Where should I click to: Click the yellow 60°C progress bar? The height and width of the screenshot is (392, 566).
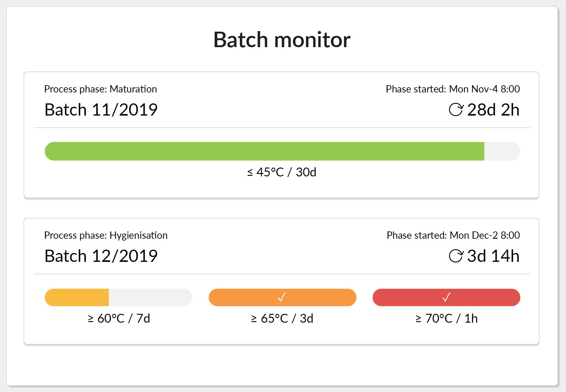coord(77,297)
